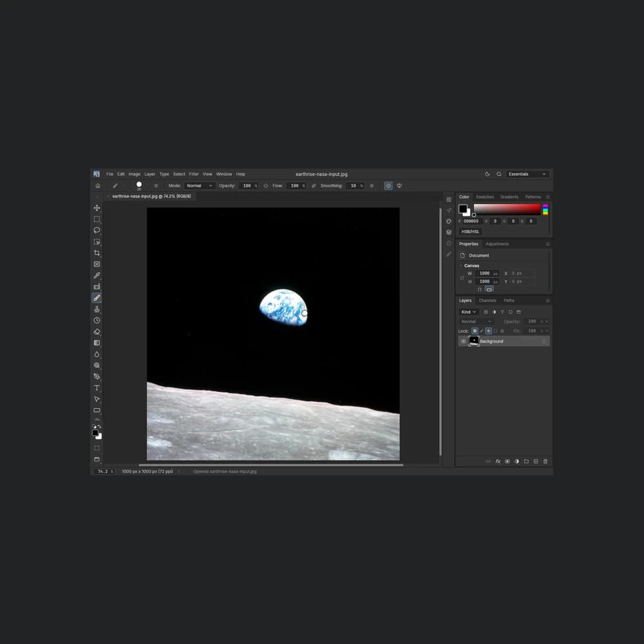The width and height of the screenshot is (644, 644).
Task: Switch to the Swatches tab
Action: pos(485,197)
